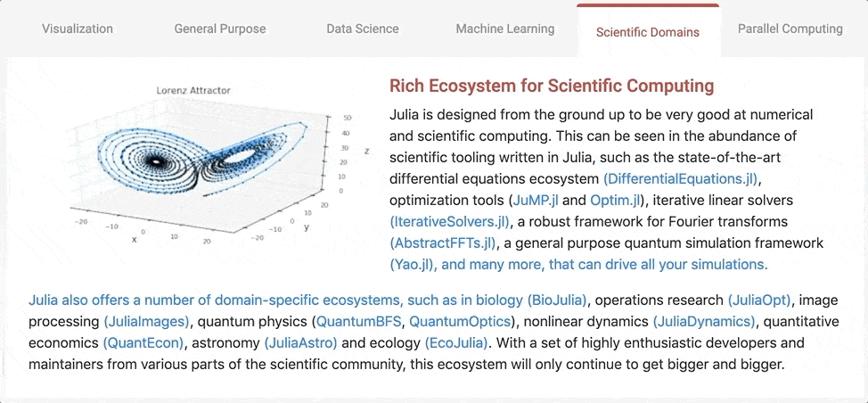868x403 pixels.
Task: Visit the IterativeSolvers.jl link
Action: [449, 222]
